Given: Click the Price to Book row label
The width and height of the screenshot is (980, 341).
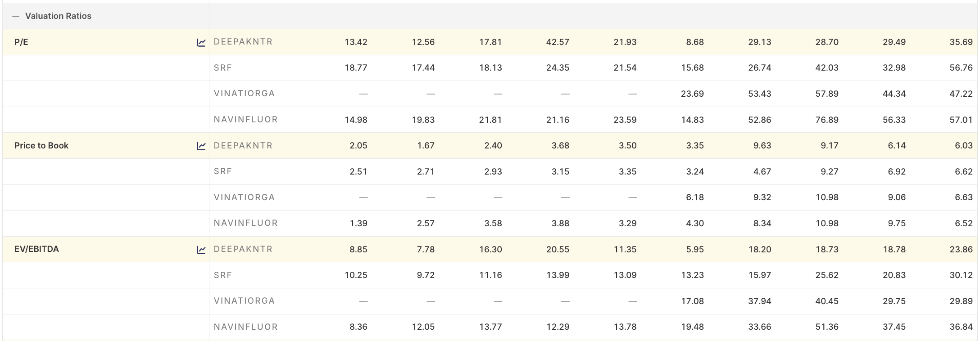Looking at the screenshot, I should pos(42,145).
